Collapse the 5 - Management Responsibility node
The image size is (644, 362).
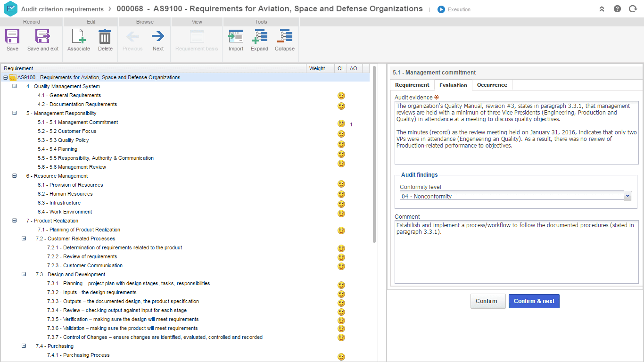[14, 113]
